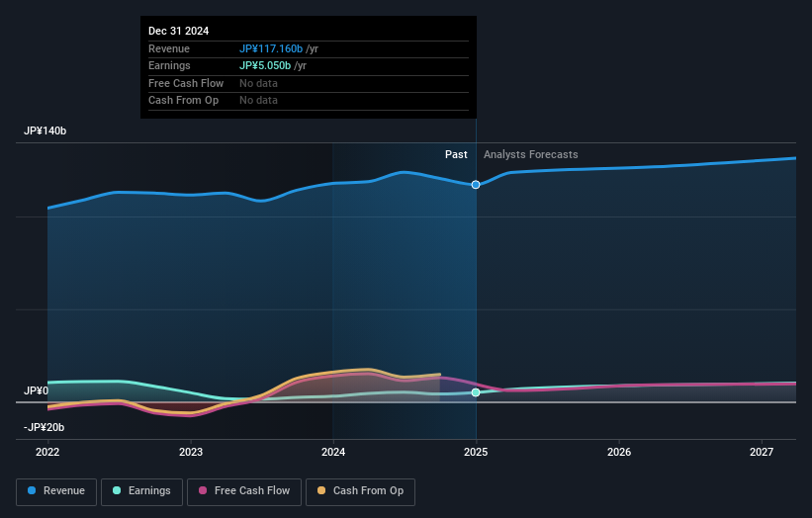Click the 2026 x-axis label
812x518 pixels.
pyautogui.click(x=619, y=452)
